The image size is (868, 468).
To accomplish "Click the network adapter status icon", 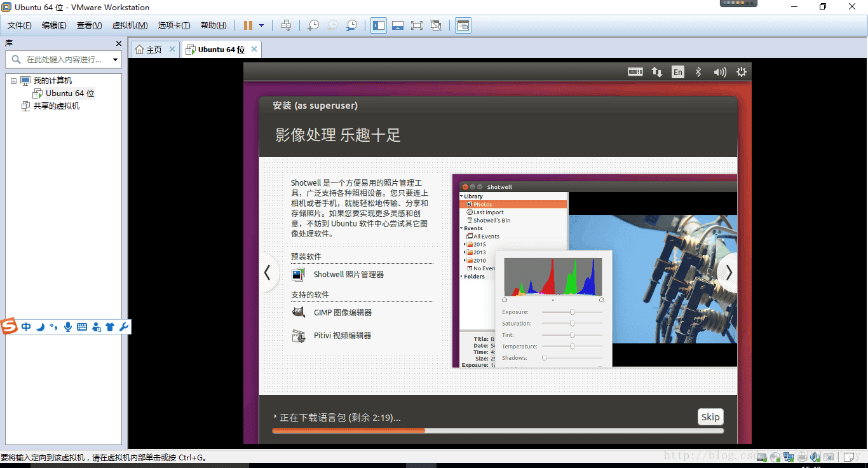I will pyautogui.click(x=789, y=457).
